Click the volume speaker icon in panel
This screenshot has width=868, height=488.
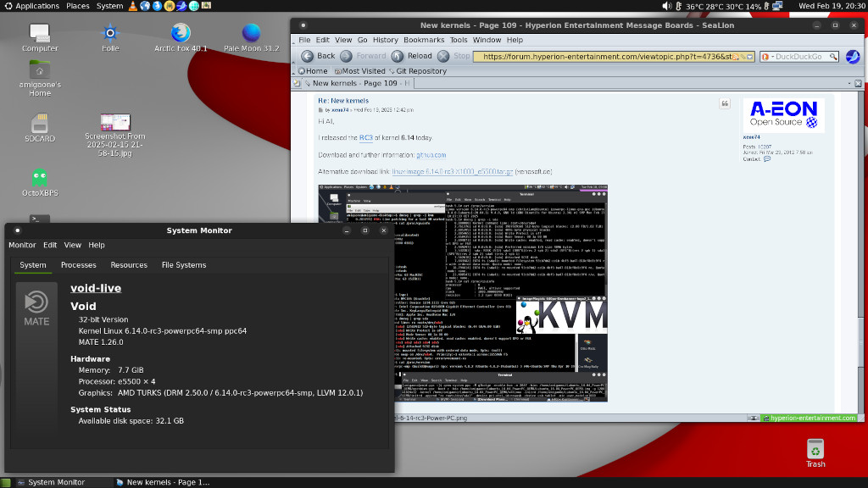click(x=667, y=6)
